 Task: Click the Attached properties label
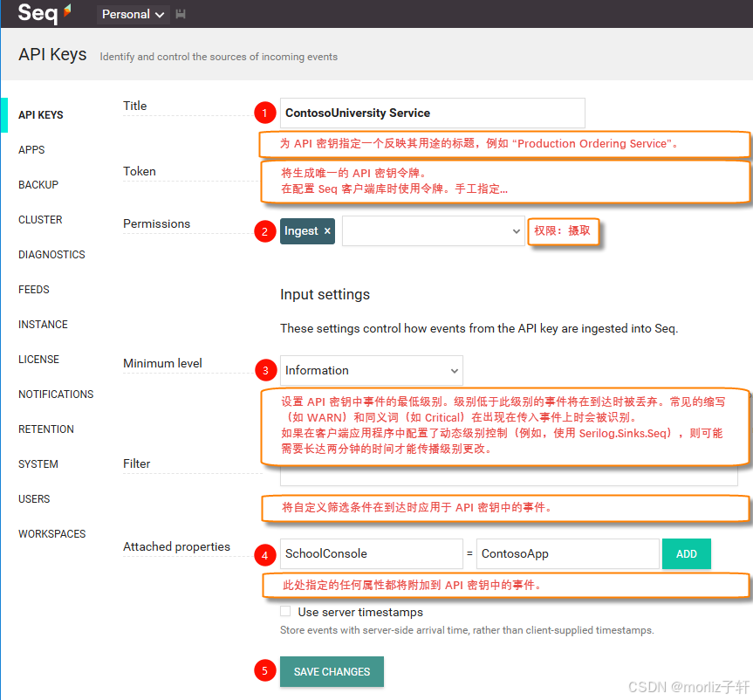click(177, 546)
